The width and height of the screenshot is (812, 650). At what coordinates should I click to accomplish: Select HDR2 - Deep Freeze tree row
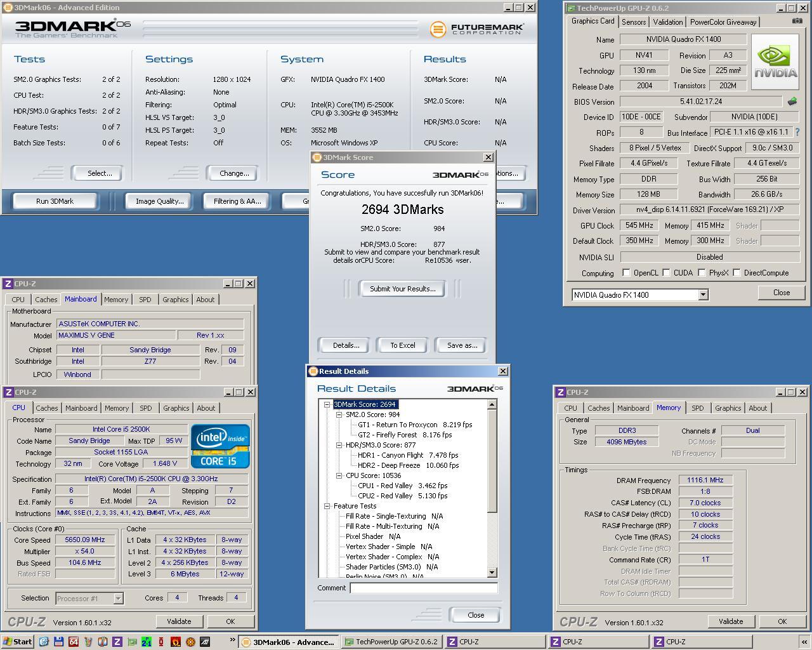pos(409,465)
